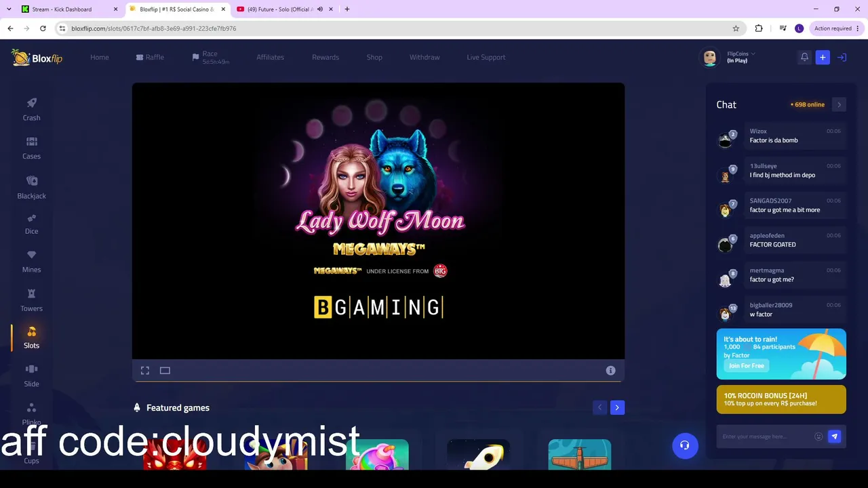
Task: Select Slots in the sidebar
Action: (31, 338)
